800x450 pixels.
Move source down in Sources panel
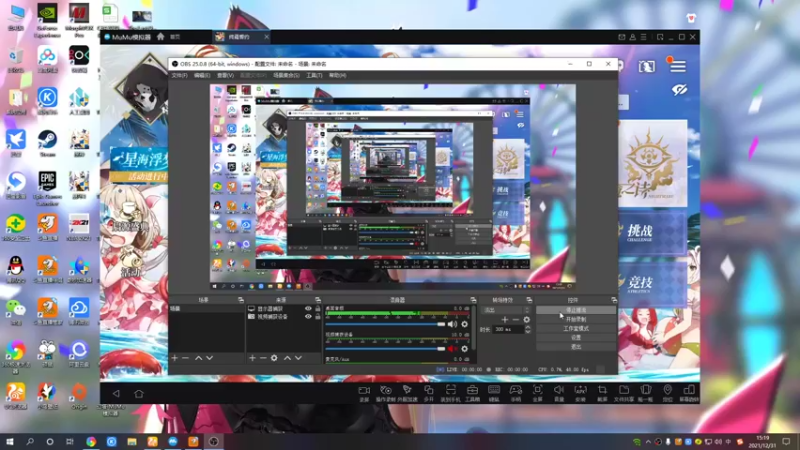(298, 358)
